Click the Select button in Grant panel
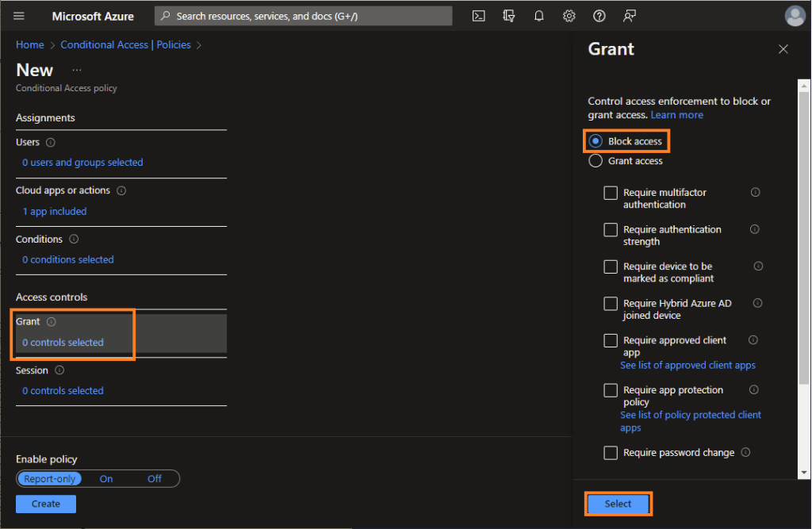The width and height of the screenshot is (812, 529). 618,504
